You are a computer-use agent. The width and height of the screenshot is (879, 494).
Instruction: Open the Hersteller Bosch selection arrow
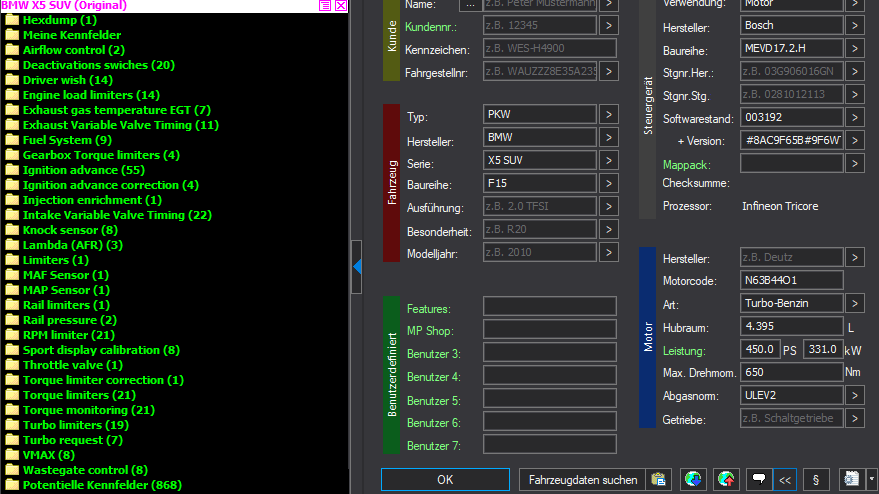click(854, 25)
